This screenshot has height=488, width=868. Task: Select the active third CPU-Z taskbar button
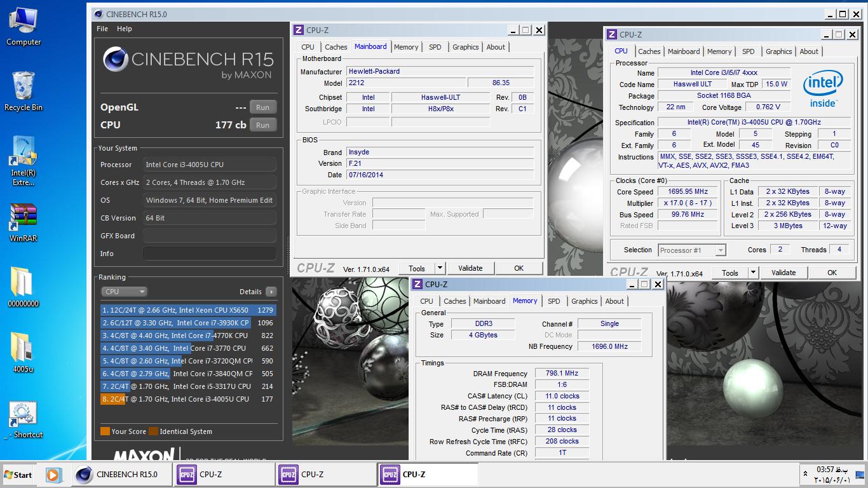point(428,474)
